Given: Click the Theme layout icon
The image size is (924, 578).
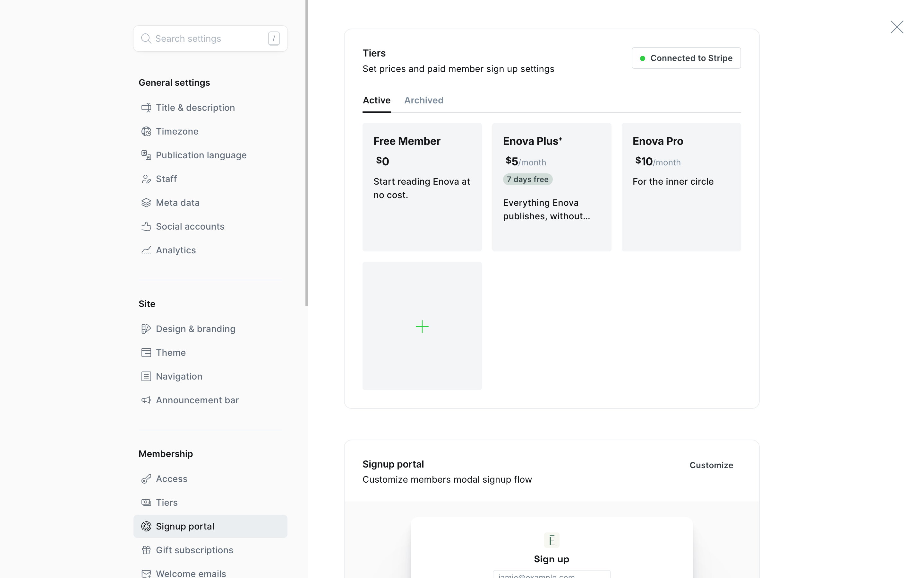Looking at the screenshot, I should pyautogui.click(x=146, y=353).
